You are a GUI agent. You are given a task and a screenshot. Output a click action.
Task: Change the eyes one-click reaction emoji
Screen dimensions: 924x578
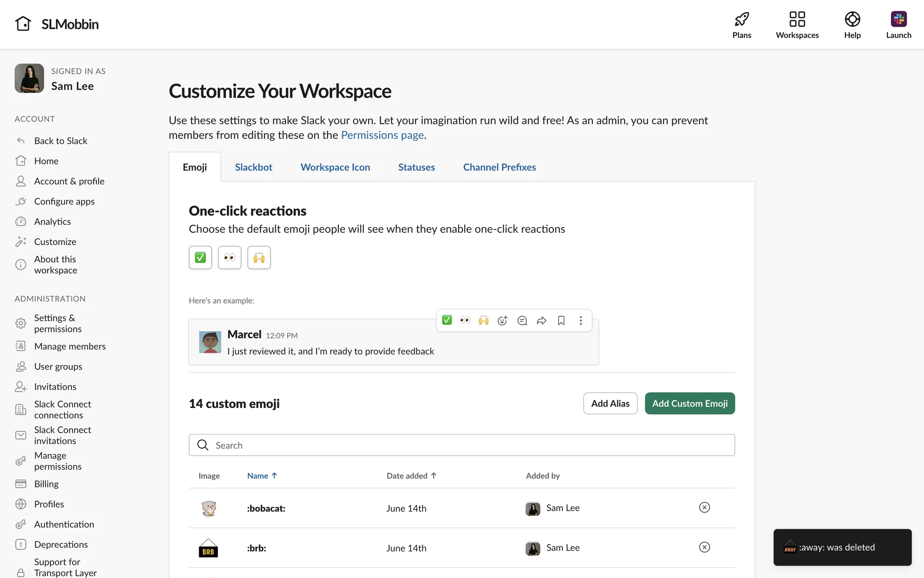coord(230,258)
